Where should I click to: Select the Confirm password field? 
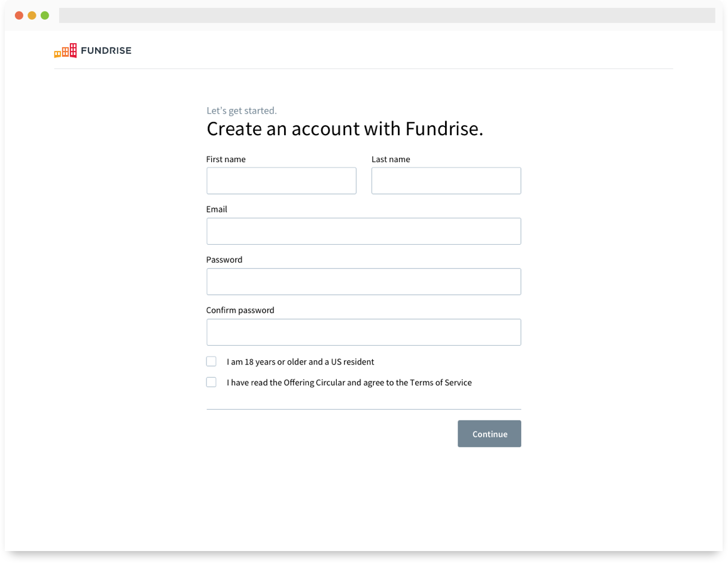[x=363, y=332]
